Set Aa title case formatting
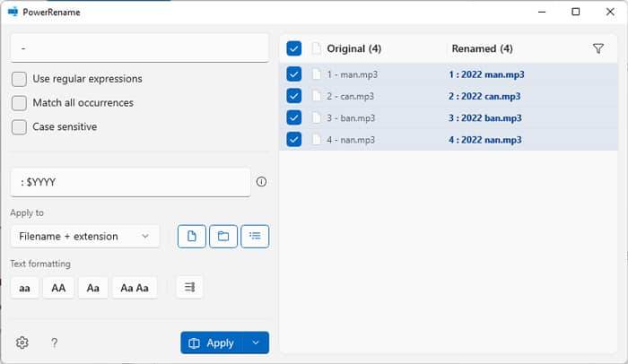Image resolution: width=628 pixels, height=364 pixels. click(93, 288)
